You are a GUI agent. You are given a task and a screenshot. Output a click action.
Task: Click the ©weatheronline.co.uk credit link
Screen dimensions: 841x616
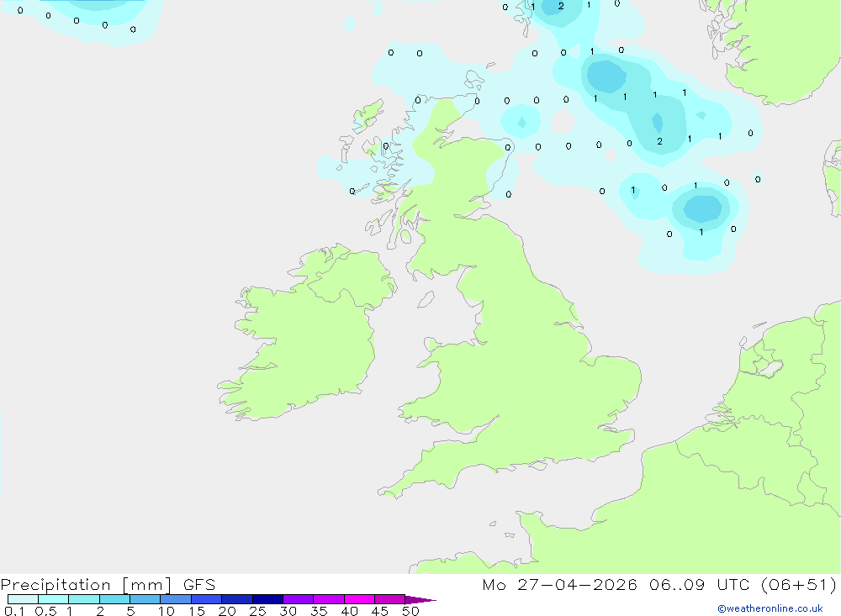(x=770, y=608)
